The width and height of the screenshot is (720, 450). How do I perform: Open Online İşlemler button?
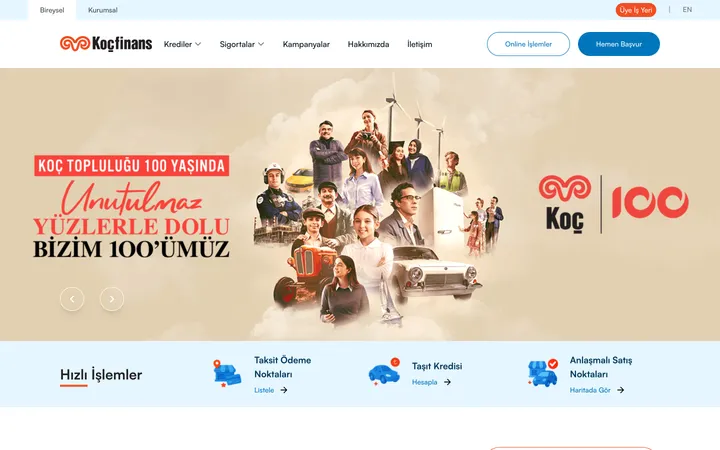528,44
